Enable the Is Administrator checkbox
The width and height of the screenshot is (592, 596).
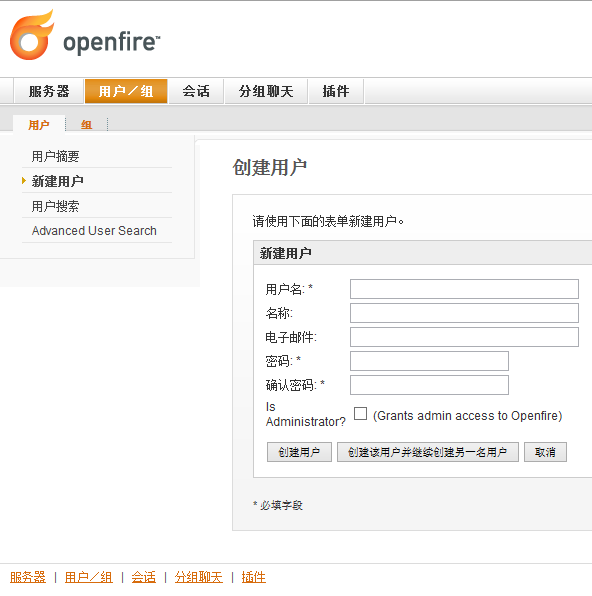(360, 414)
